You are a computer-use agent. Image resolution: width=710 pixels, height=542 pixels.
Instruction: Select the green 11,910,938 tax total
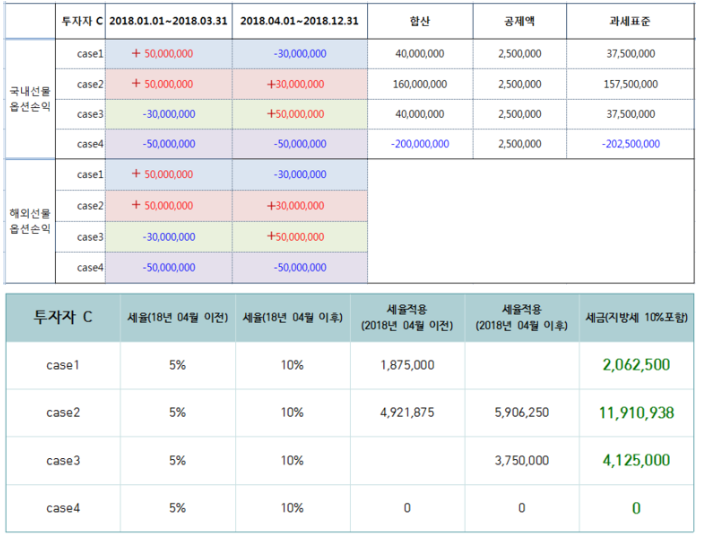click(x=636, y=412)
